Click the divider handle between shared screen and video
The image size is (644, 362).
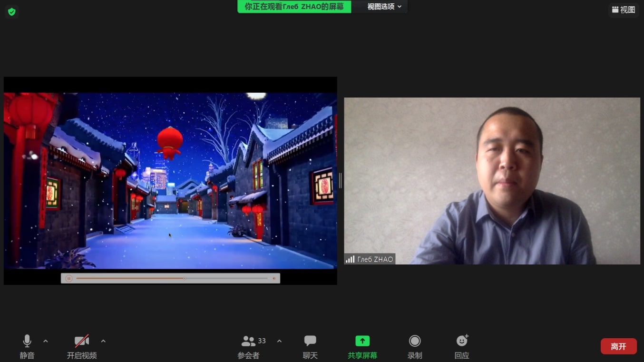pyautogui.click(x=340, y=181)
